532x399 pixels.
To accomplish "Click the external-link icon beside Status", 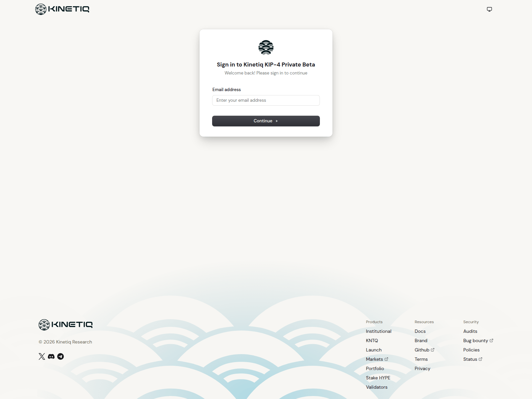I will [480, 359].
